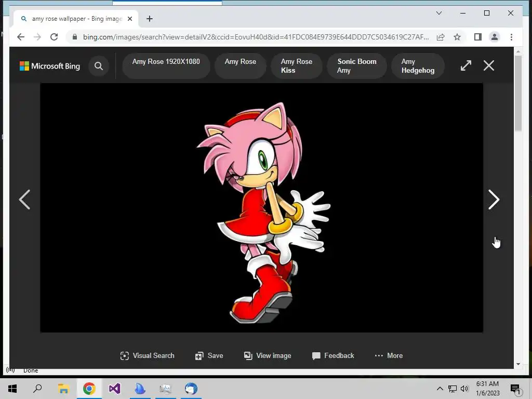Open Chrome side panel
The width and height of the screenshot is (532, 399).
(x=478, y=37)
